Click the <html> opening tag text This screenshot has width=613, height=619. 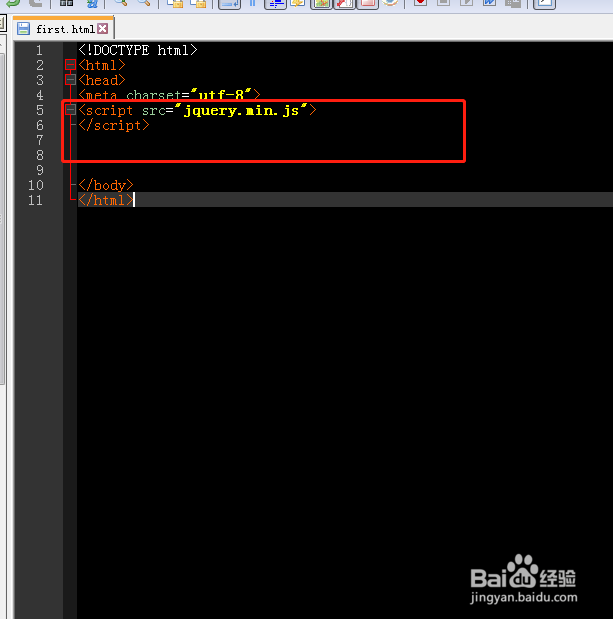(102, 65)
